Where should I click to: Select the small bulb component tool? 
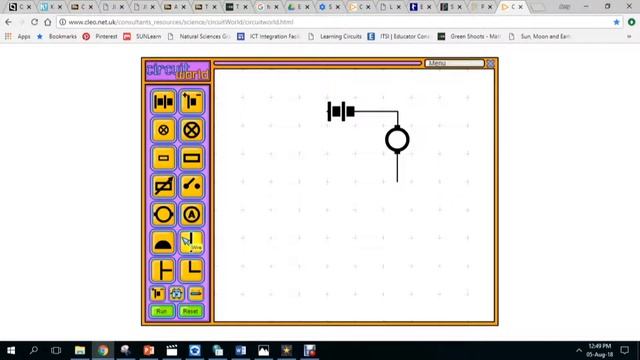point(163,130)
